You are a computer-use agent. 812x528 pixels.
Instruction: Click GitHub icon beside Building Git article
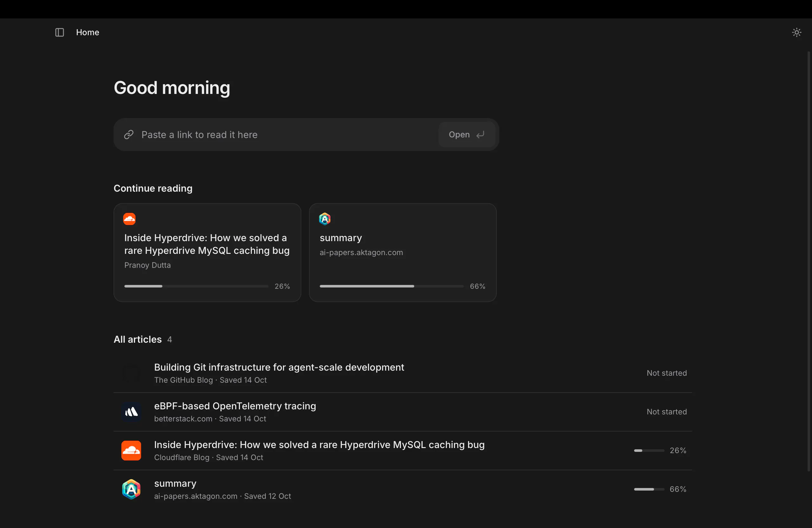[x=131, y=373]
